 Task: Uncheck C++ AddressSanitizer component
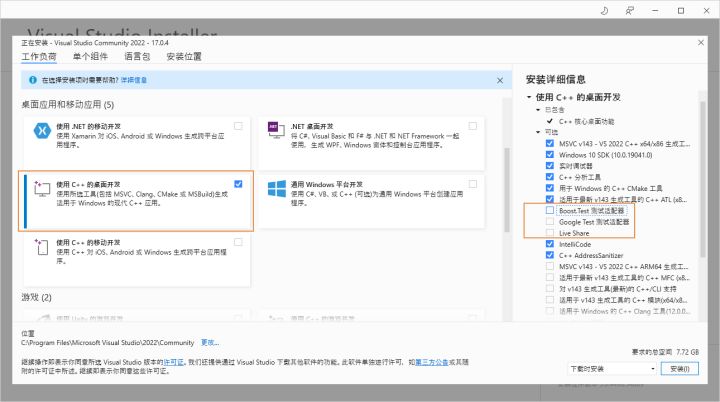[x=550, y=255]
